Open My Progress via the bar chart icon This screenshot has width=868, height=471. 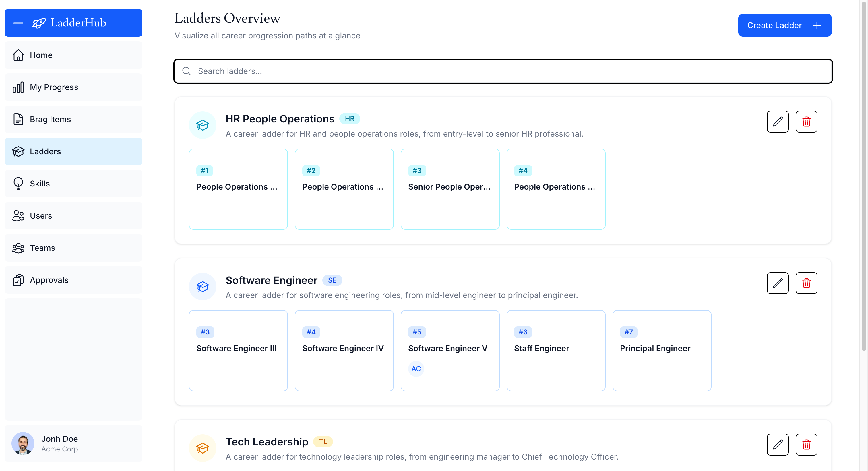click(18, 87)
